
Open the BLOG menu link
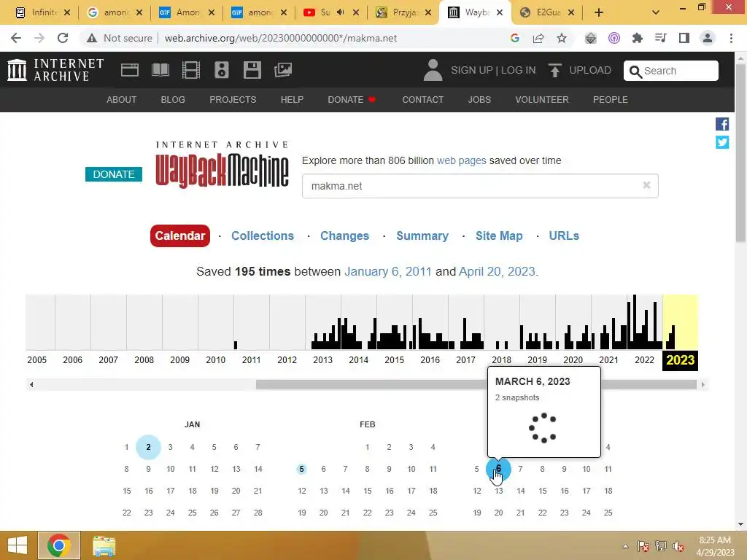[173, 99]
